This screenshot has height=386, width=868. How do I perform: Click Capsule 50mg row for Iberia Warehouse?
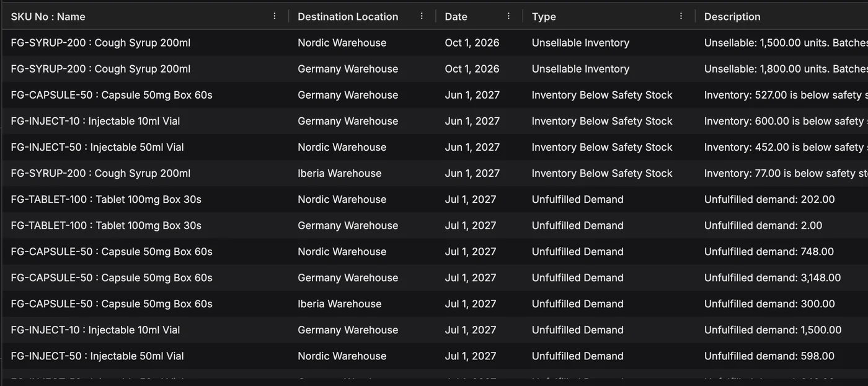tap(434, 303)
